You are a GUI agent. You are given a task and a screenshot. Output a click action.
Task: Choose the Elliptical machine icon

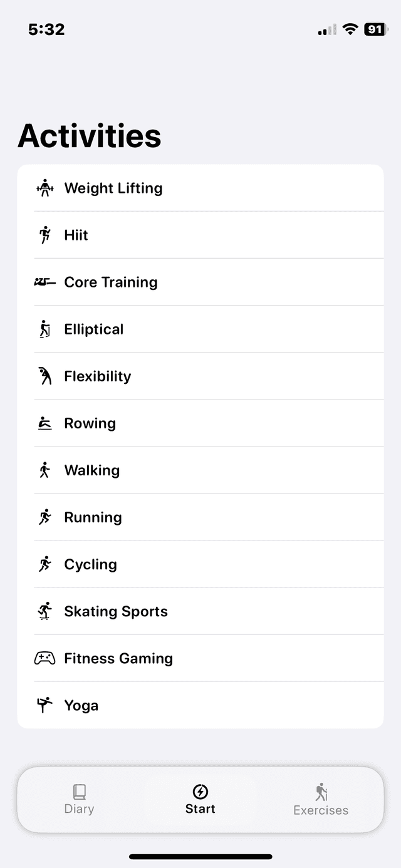(x=44, y=329)
